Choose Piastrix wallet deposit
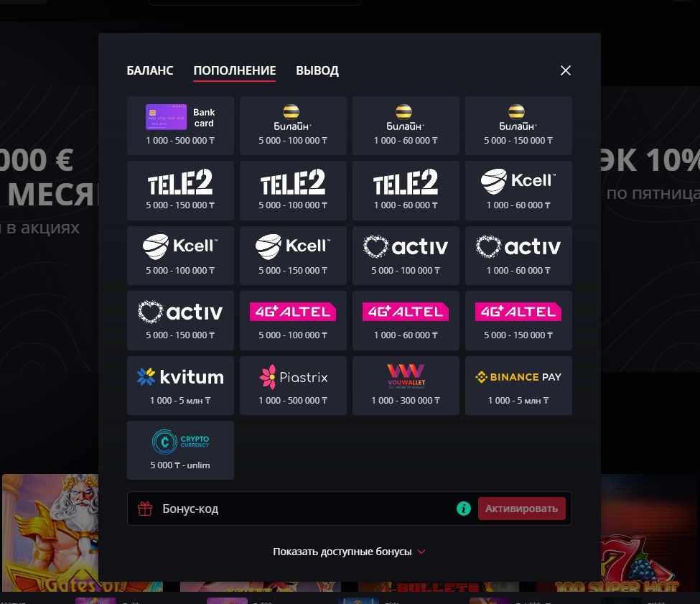The height and width of the screenshot is (604, 700). pos(293,386)
